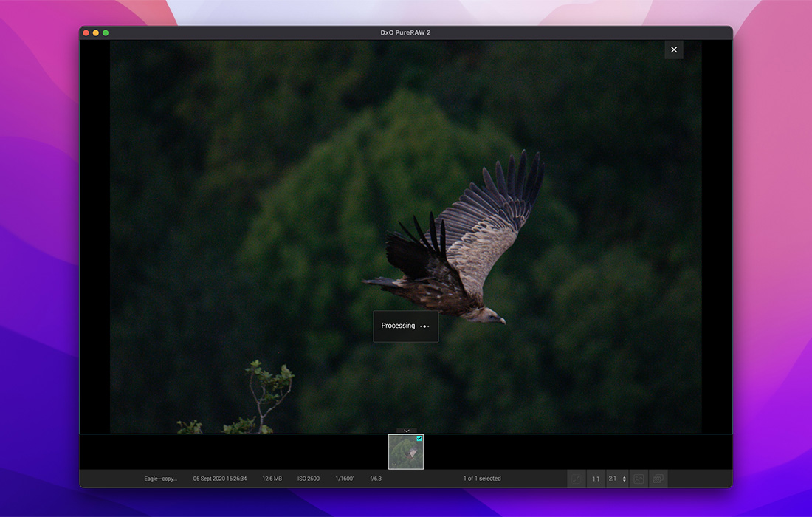Viewport: 812px width, 517px height.
Task: Close the image preview with the X icon
Action: pyautogui.click(x=673, y=49)
